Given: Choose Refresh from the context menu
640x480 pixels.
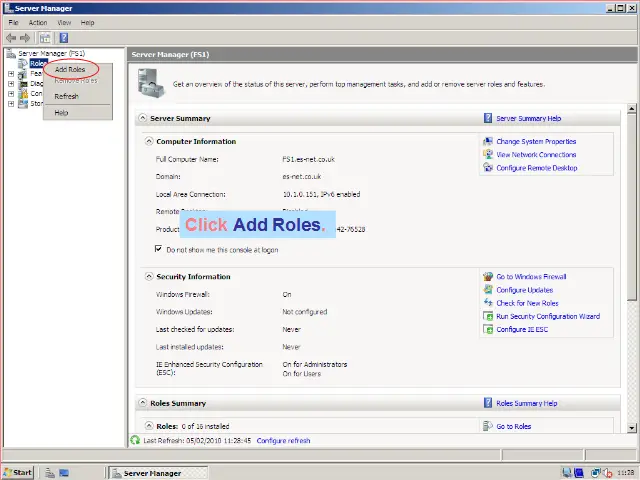Looking at the screenshot, I should [x=67, y=96].
